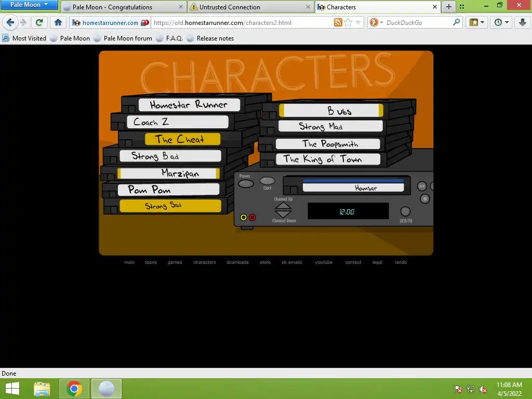Open the Windows Start button
The image size is (532, 399).
coord(12,389)
